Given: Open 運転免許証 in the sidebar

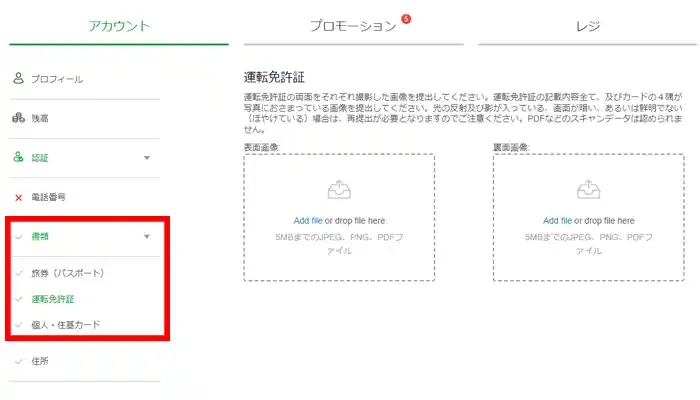Looking at the screenshot, I should 53,299.
